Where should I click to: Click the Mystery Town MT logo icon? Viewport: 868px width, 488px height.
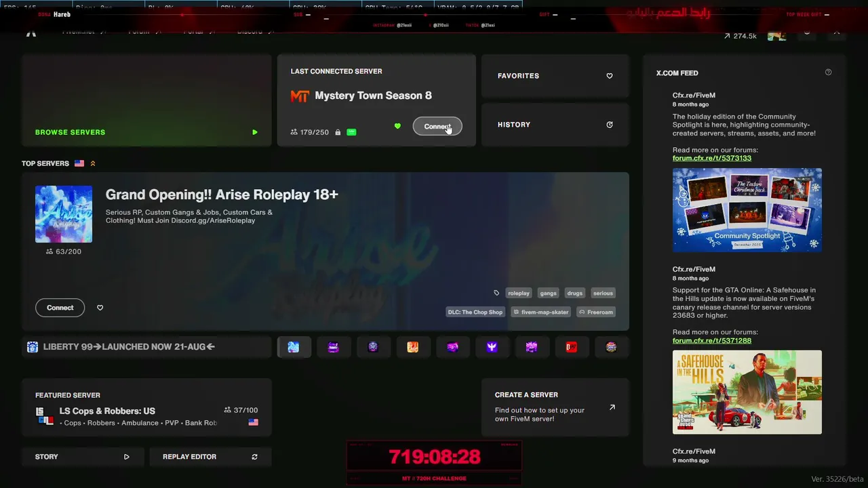coord(300,96)
